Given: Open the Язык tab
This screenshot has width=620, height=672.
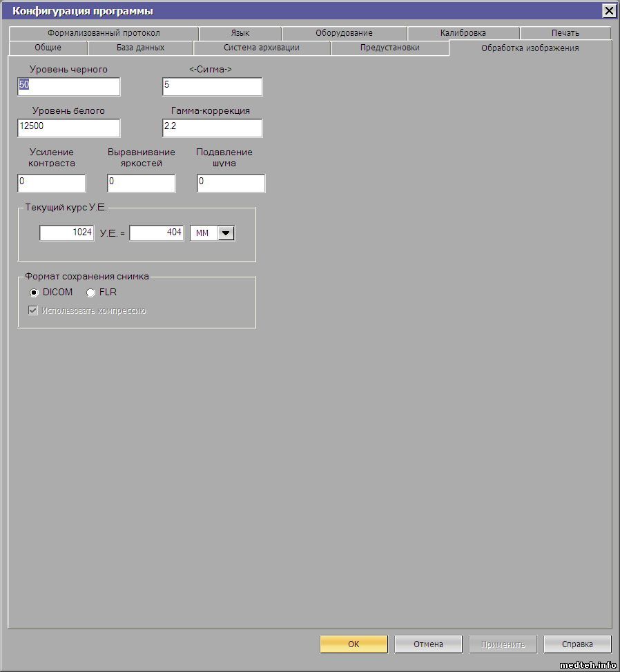Looking at the screenshot, I should [x=240, y=33].
